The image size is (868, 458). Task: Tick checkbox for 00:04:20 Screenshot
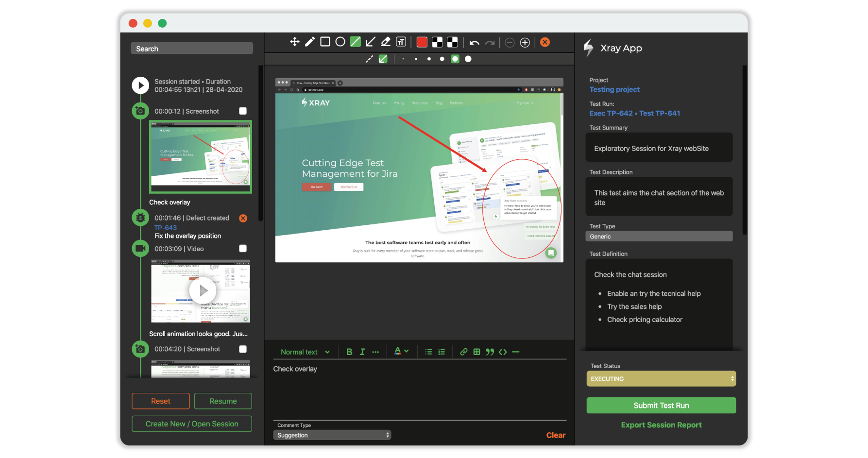click(243, 349)
